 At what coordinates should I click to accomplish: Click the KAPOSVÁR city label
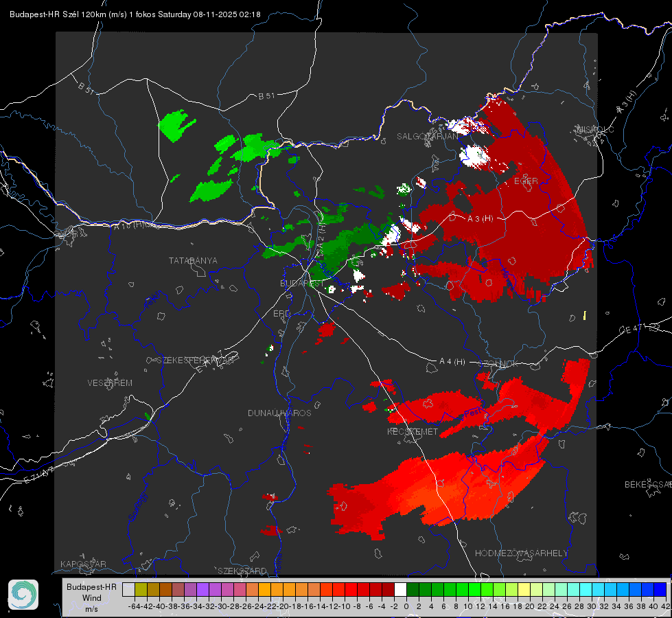coord(83,564)
